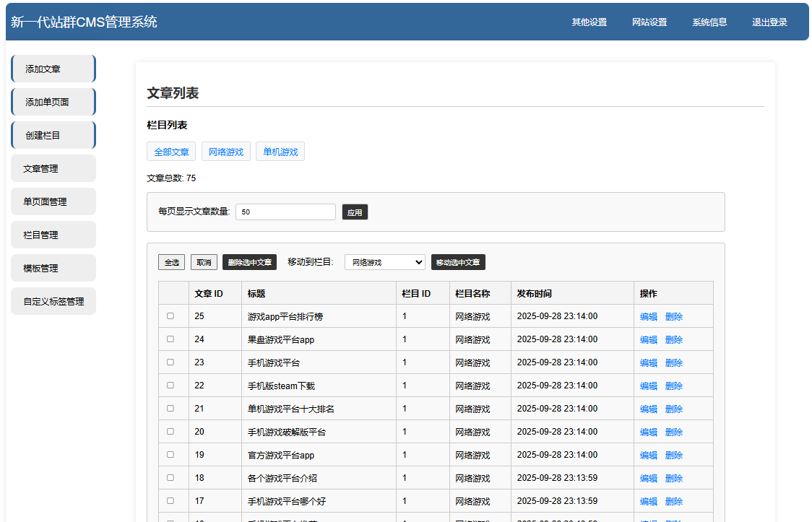Image resolution: width=812 pixels, height=522 pixels.
Task: Click 取消 to clear selections
Action: pos(203,261)
